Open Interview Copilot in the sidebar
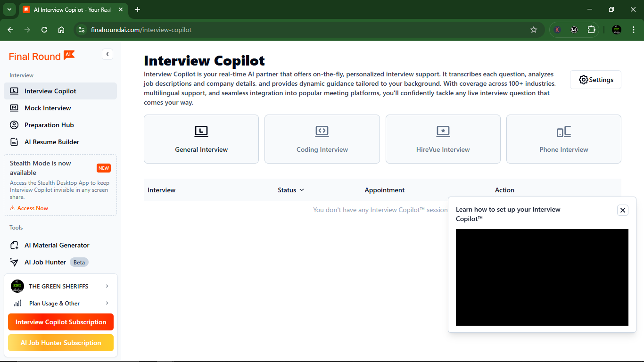Image resolution: width=644 pixels, height=362 pixels. (x=60, y=91)
